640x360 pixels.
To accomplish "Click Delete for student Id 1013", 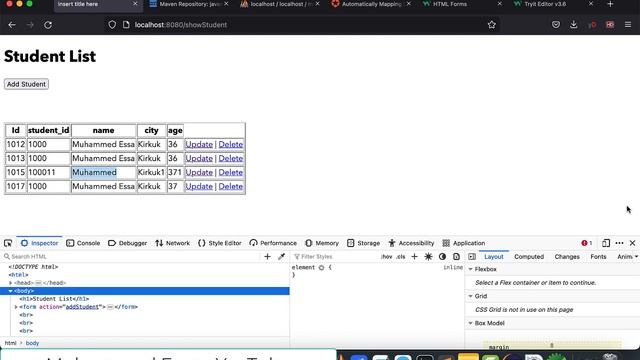I will click(231, 158).
